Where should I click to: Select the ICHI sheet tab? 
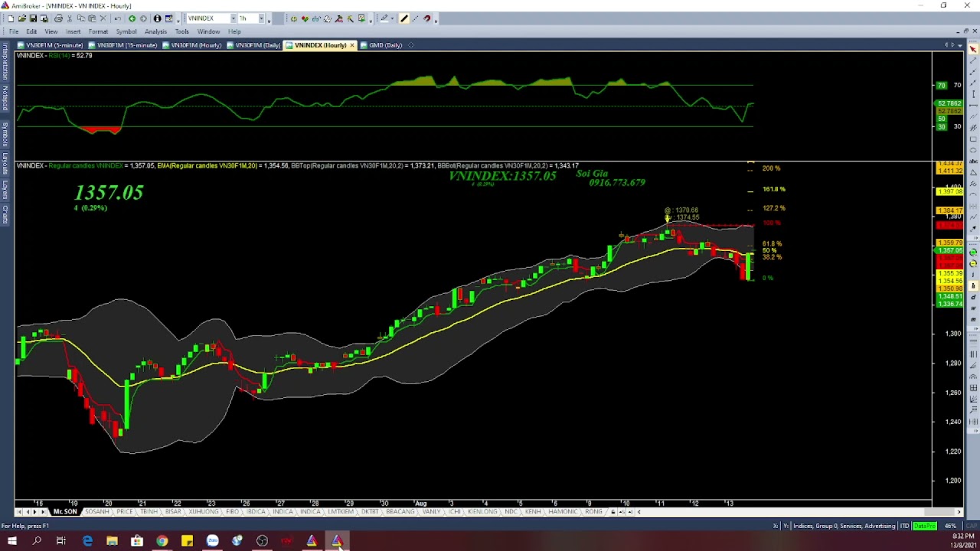455,511
